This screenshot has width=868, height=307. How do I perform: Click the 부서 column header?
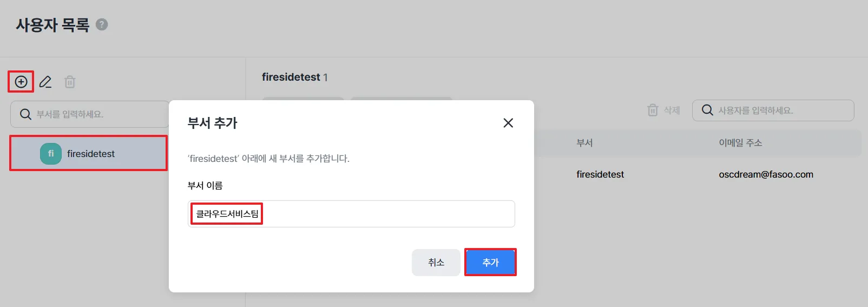(x=584, y=143)
